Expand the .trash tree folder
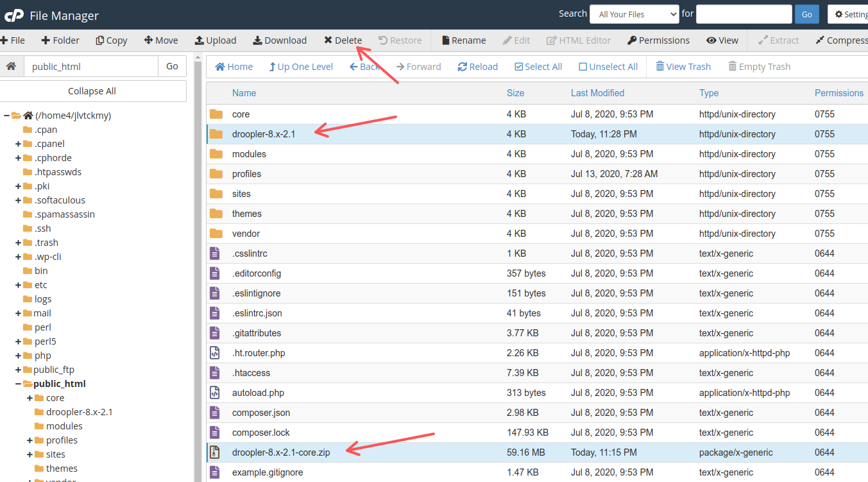The width and height of the screenshot is (868, 482). [18, 243]
